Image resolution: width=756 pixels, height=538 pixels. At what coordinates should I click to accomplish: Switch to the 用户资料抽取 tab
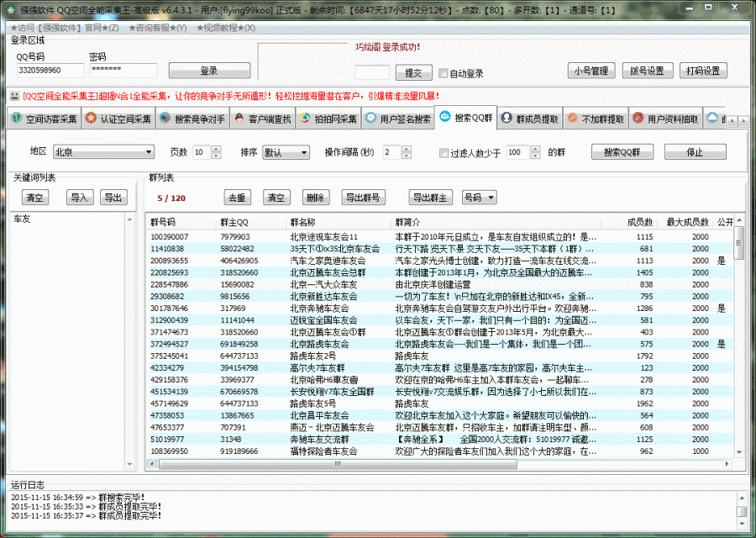(665, 119)
